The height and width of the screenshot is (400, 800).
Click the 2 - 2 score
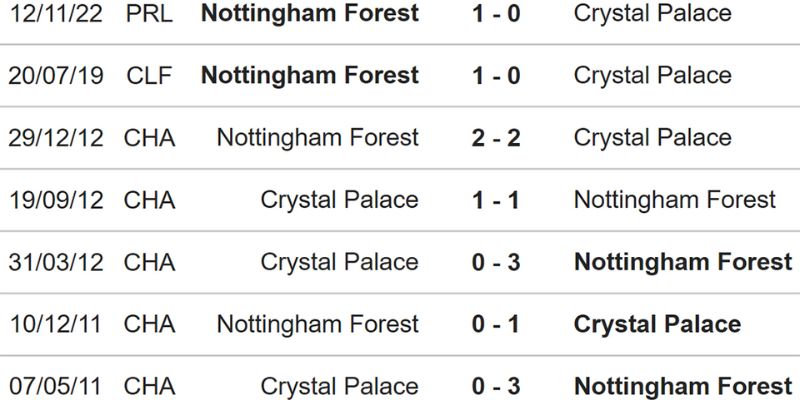496,138
